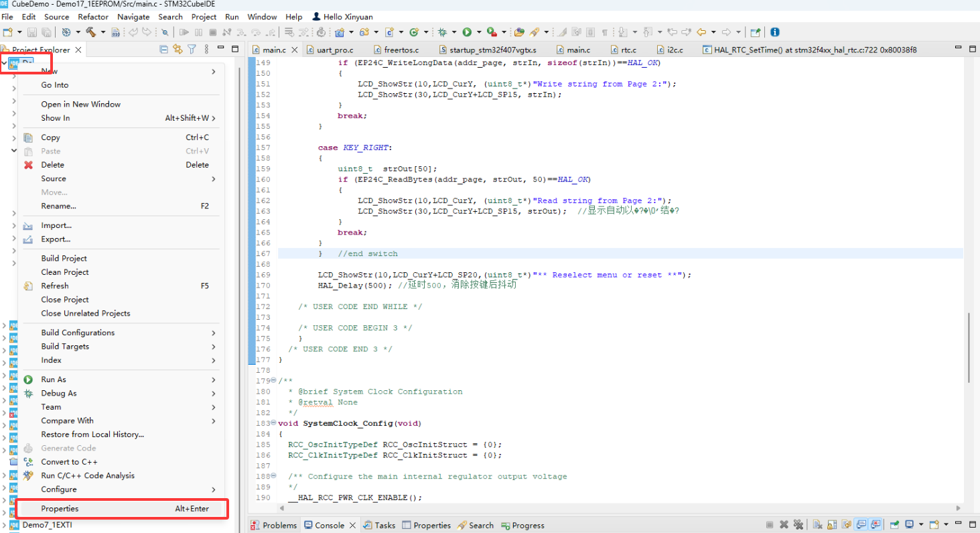
Task: Open the Build hammer dropdown arrow
Action: pos(102,32)
